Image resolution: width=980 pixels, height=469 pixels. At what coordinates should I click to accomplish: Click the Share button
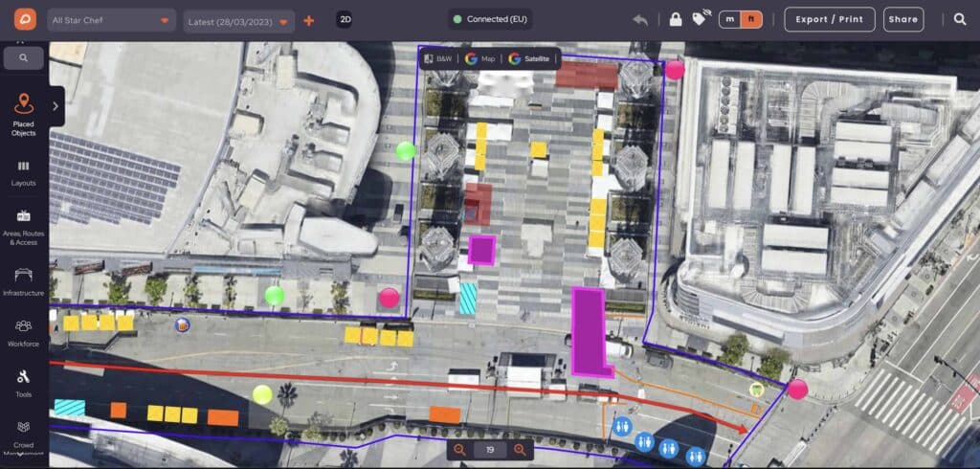click(x=902, y=20)
